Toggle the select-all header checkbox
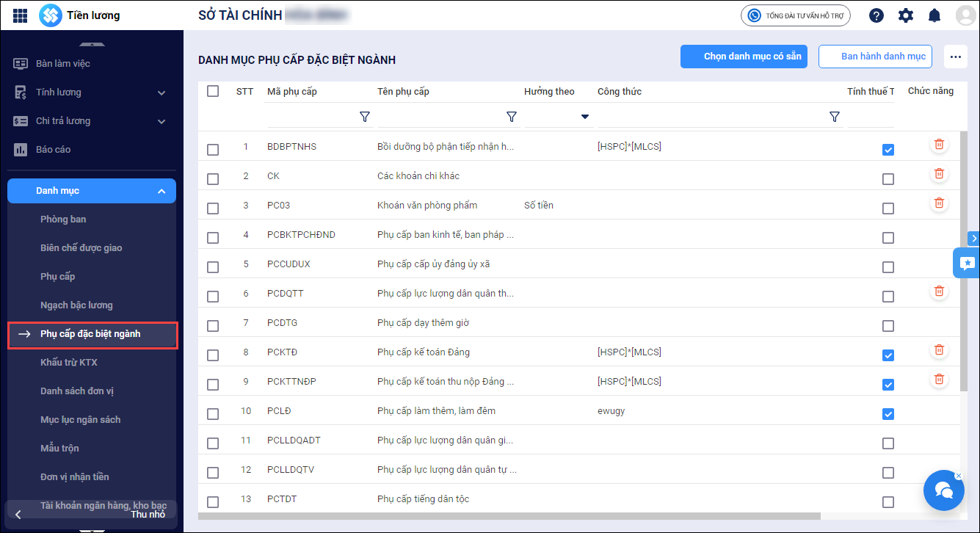 [x=213, y=91]
